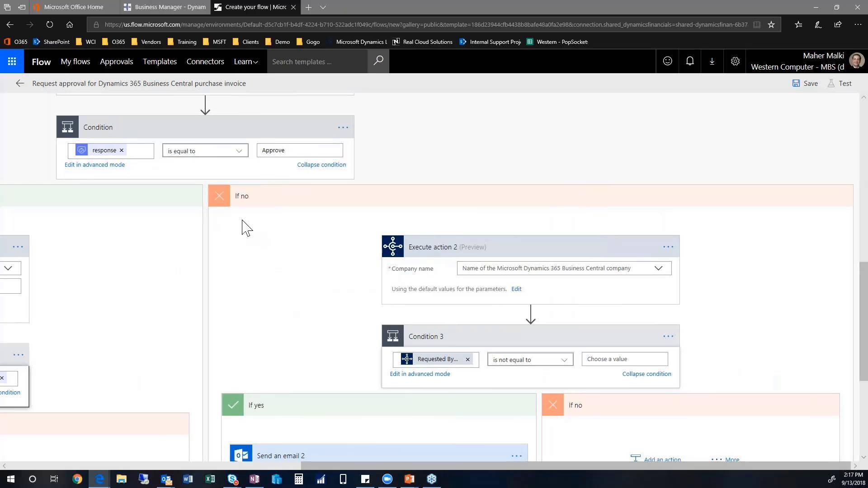Click the notifications bell icon

tap(690, 61)
